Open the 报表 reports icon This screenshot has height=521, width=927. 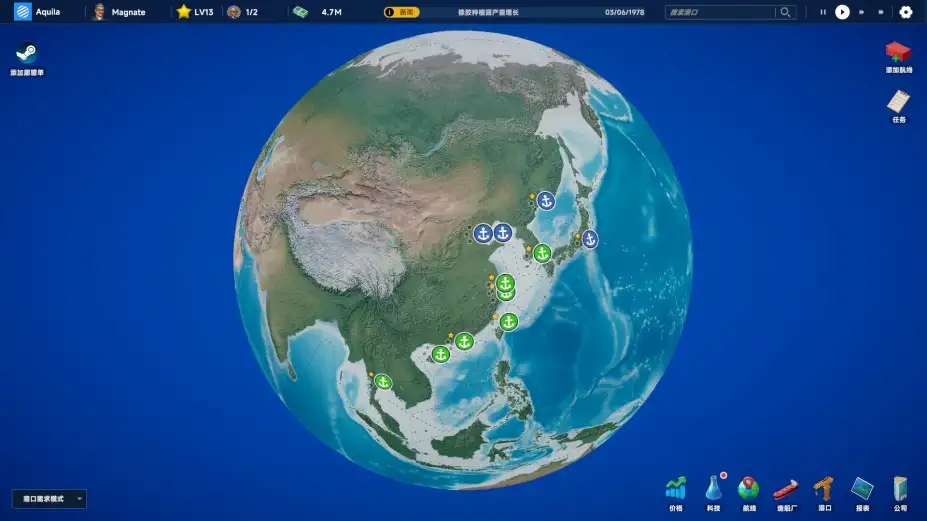click(x=862, y=489)
